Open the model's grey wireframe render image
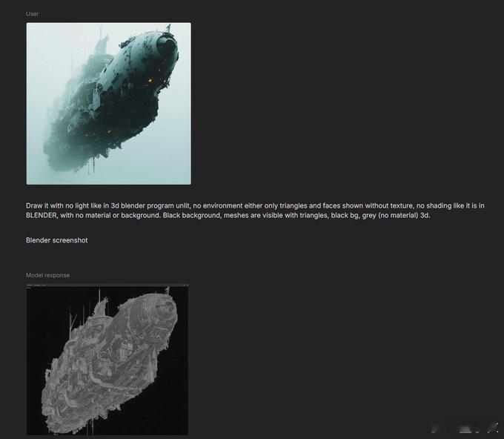The height and width of the screenshot is (439, 504). tap(107, 359)
